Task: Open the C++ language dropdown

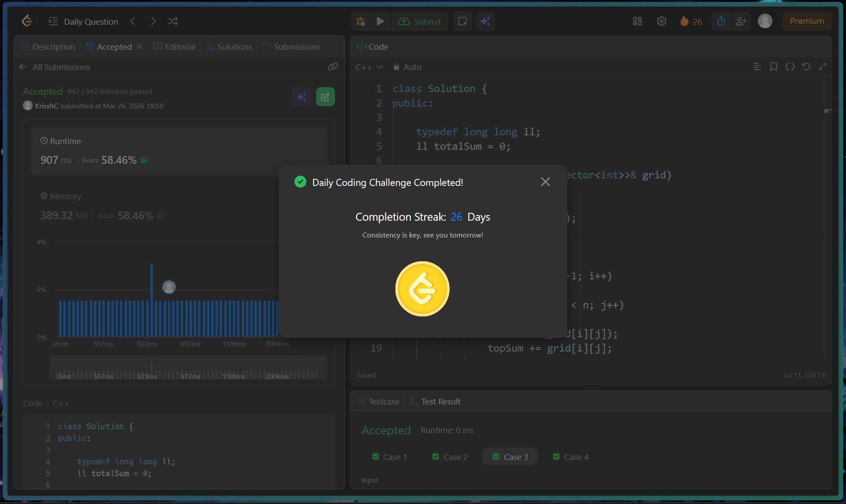Action: click(369, 67)
